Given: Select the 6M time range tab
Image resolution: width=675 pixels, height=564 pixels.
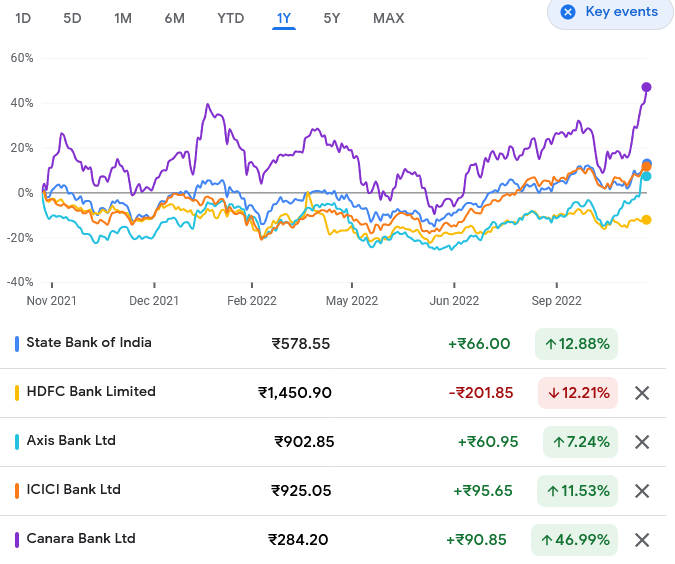Looking at the screenshot, I should (x=174, y=18).
